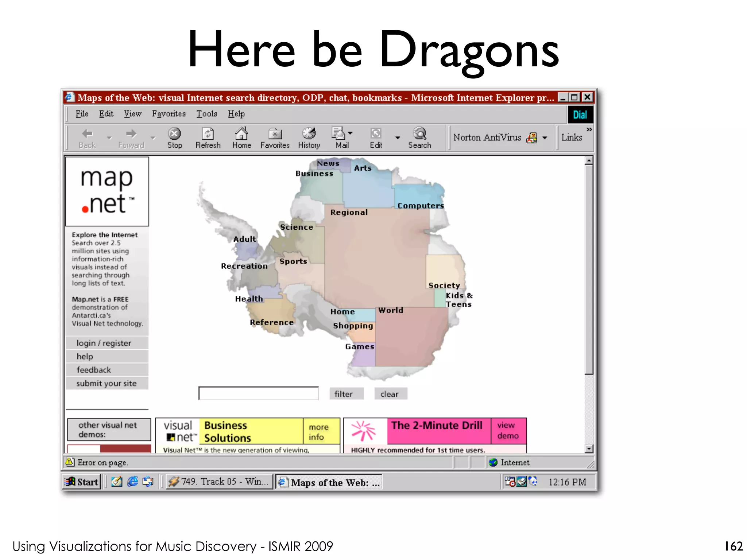Expand the Mail dropdown arrow

tap(350, 133)
